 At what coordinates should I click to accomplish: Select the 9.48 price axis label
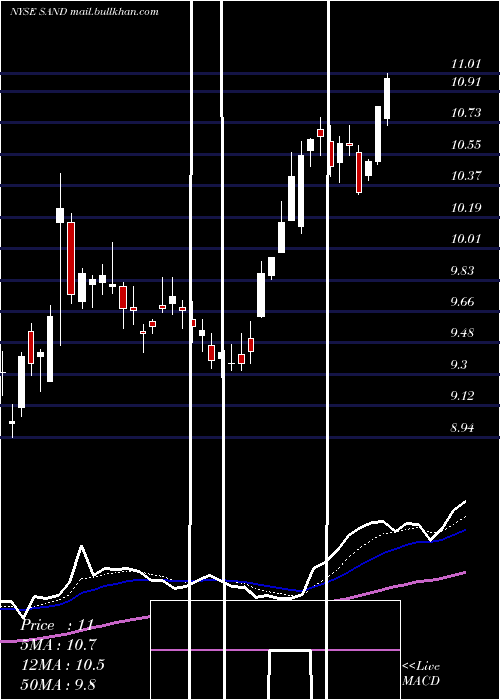point(462,333)
